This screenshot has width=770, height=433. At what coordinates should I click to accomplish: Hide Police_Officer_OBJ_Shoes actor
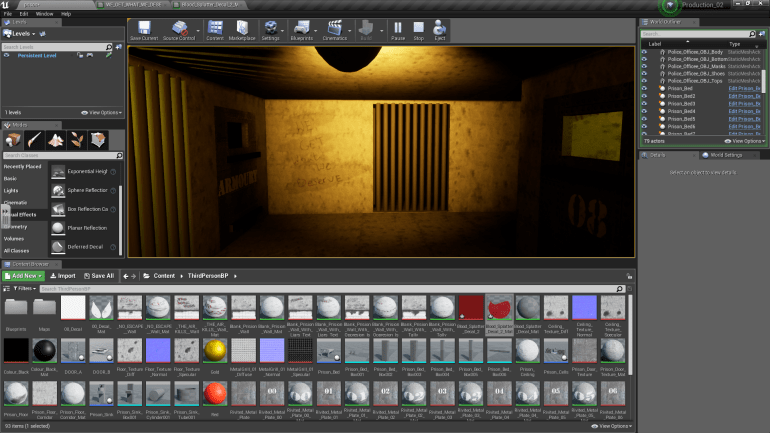point(644,74)
